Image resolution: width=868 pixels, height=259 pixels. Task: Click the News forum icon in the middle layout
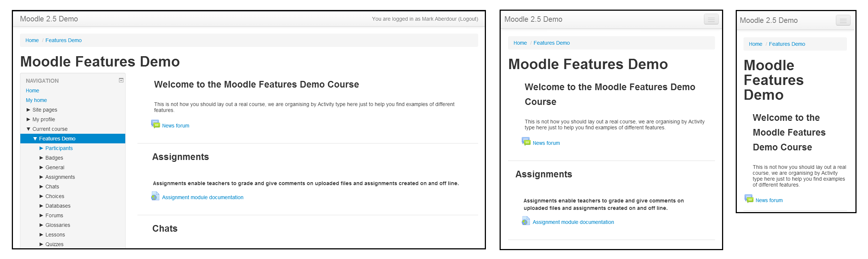(526, 142)
